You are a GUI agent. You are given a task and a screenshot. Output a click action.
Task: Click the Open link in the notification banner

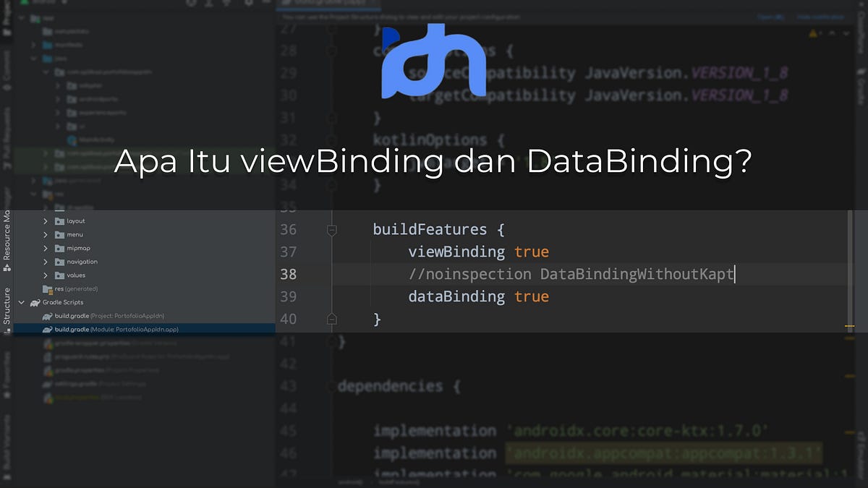[768, 17]
